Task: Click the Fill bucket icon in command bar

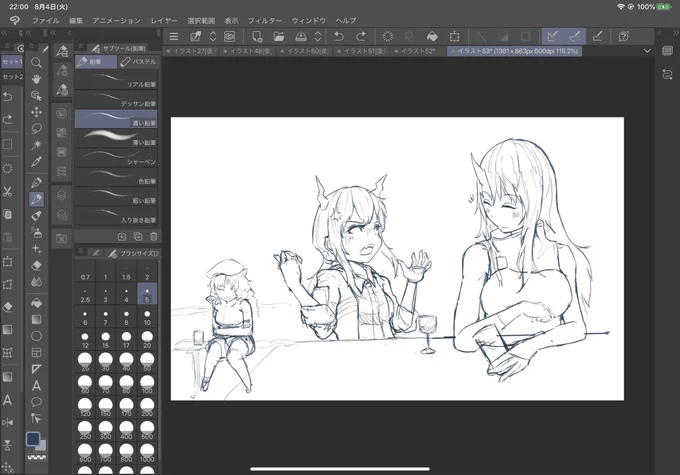Action: click(x=432, y=36)
